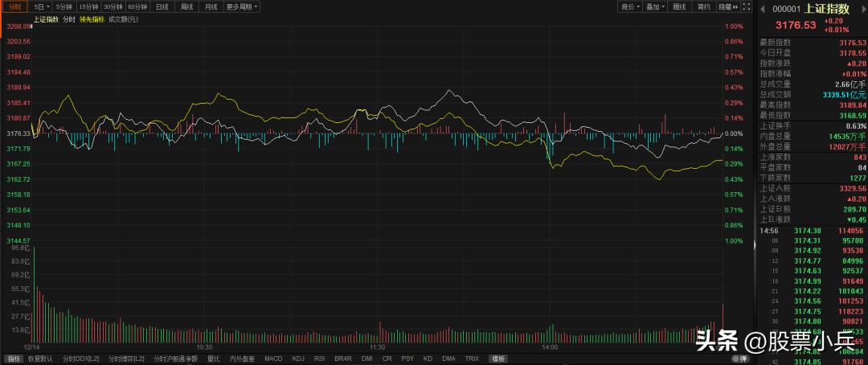Image resolution: width=868 pixels, height=365 pixels.
Task: Switch to 日线 chart
Action: (x=162, y=6)
